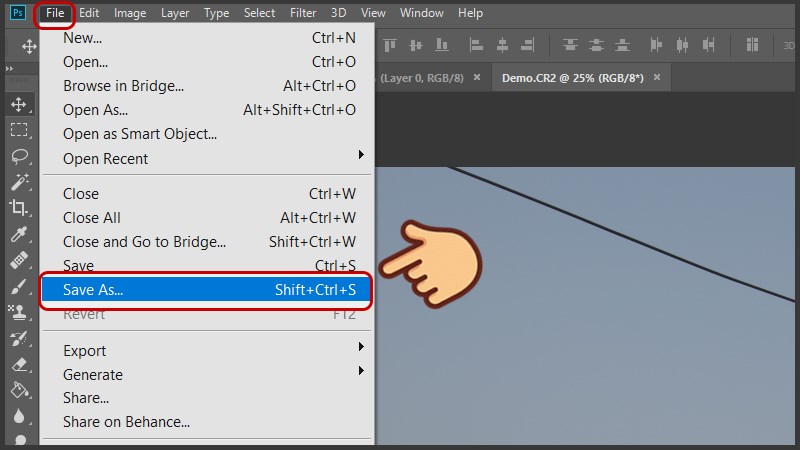
Task: Open the Image menu
Action: pyautogui.click(x=130, y=13)
